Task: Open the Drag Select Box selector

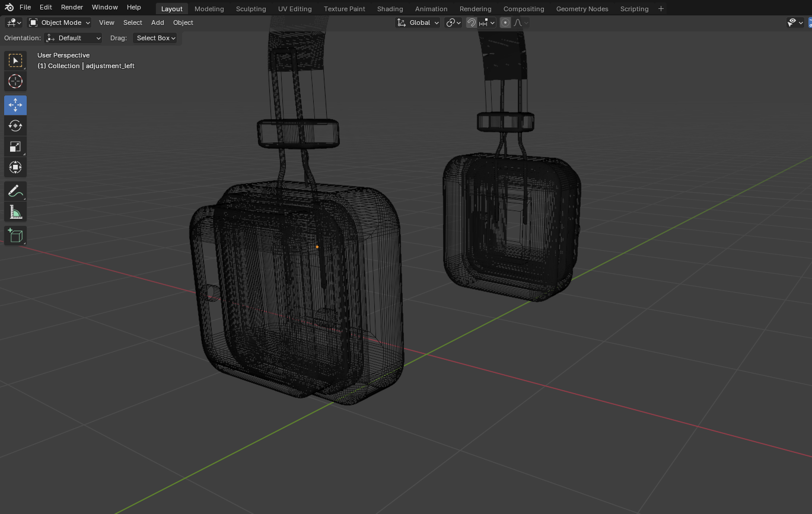Action: click(x=155, y=37)
